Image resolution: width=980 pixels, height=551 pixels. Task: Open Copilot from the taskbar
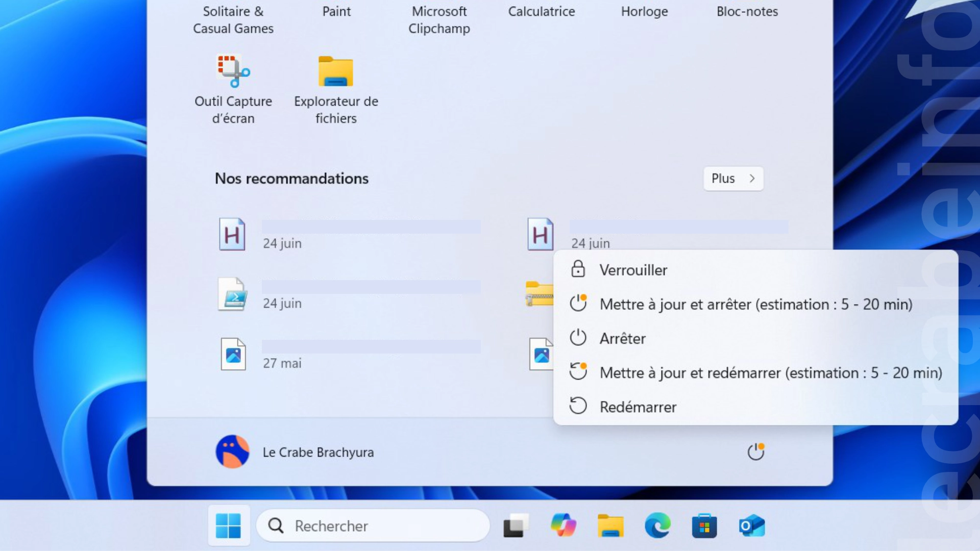pyautogui.click(x=563, y=525)
